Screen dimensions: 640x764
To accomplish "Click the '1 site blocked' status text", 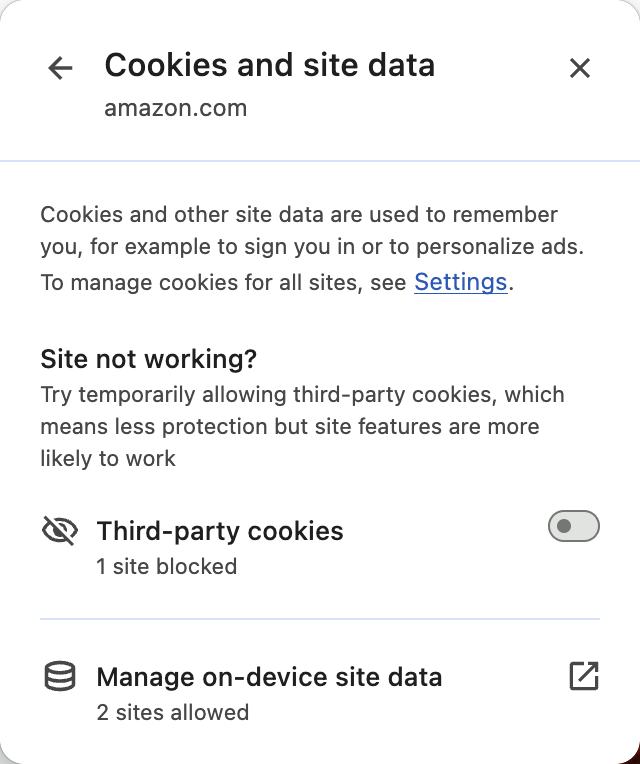I will [167, 567].
